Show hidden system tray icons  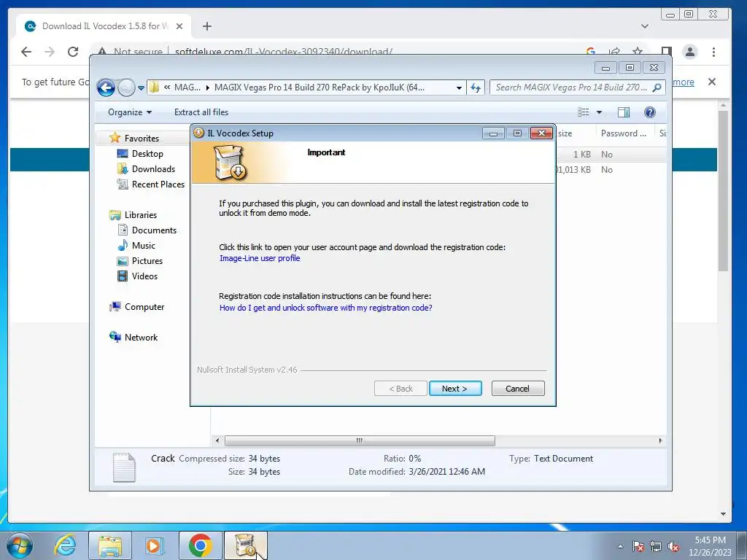(x=620, y=546)
